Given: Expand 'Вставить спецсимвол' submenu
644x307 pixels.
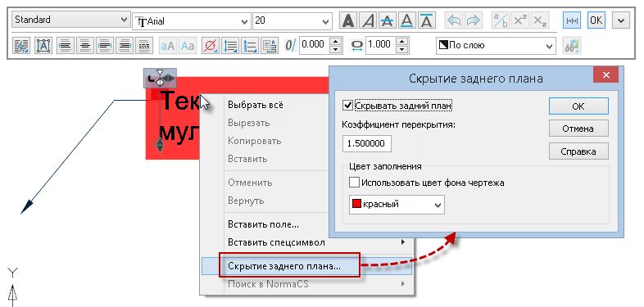Looking at the screenshot, I should 403,242.
